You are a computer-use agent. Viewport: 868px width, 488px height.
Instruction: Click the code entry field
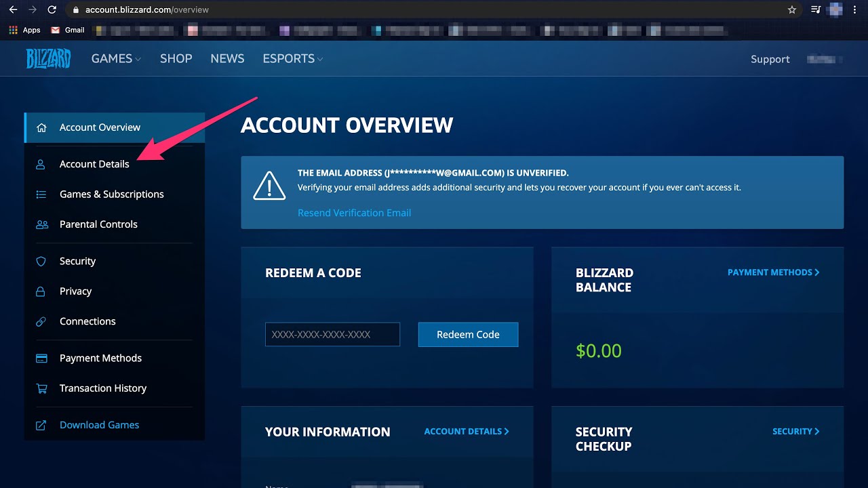click(x=332, y=335)
